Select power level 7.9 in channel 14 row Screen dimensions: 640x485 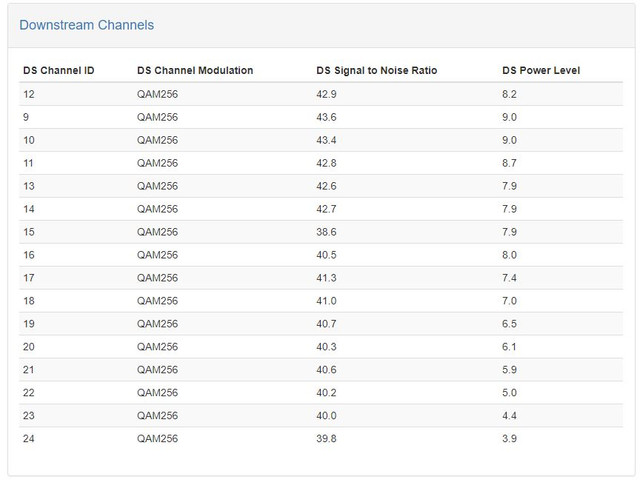click(509, 209)
